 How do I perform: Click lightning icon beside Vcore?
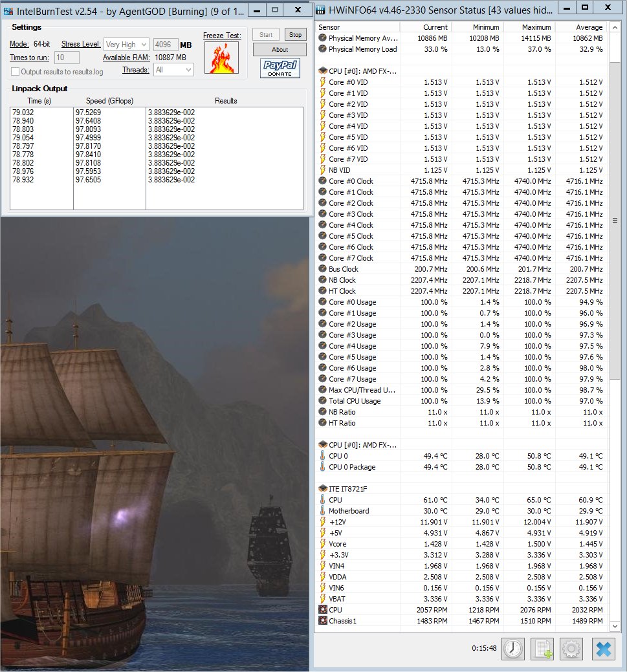pyautogui.click(x=322, y=543)
